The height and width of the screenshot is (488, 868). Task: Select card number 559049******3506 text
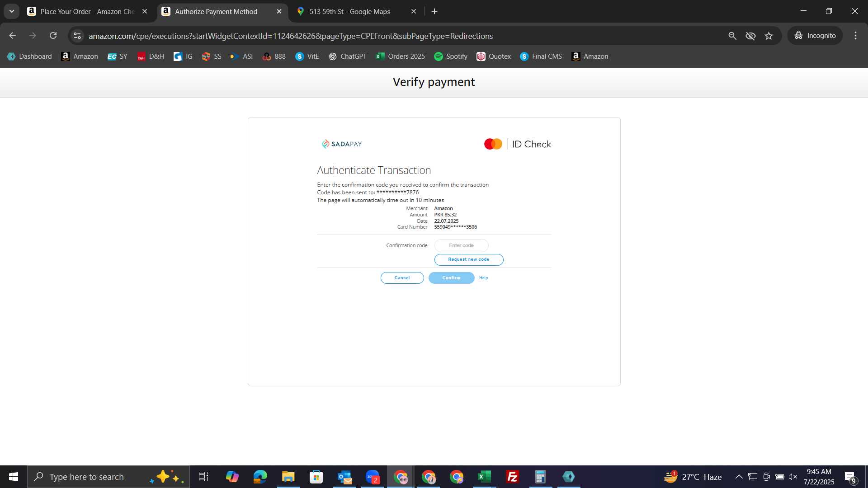(x=455, y=227)
